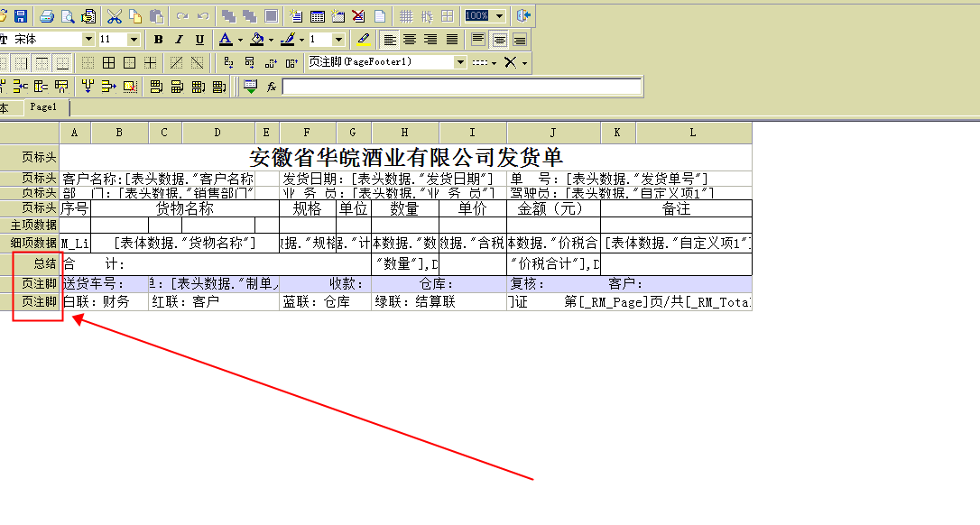Open the font size 11 dropdown
This screenshot has height=525, width=980.
[134, 40]
